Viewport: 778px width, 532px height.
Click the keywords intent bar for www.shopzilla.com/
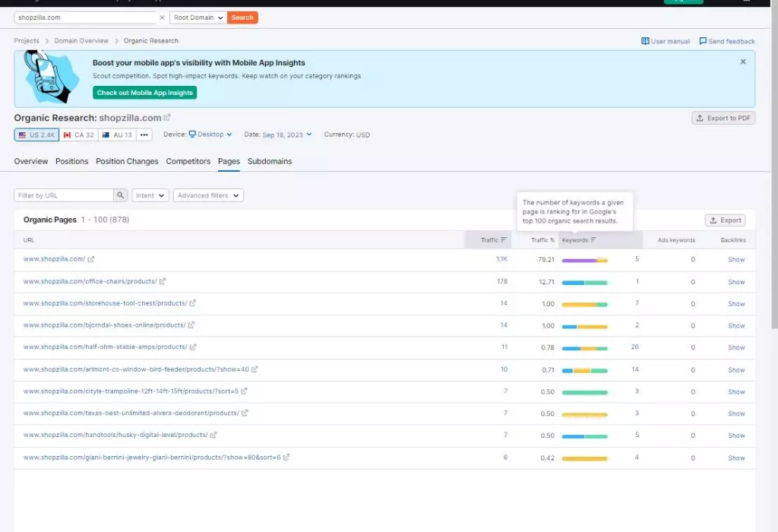click(584, 261)
